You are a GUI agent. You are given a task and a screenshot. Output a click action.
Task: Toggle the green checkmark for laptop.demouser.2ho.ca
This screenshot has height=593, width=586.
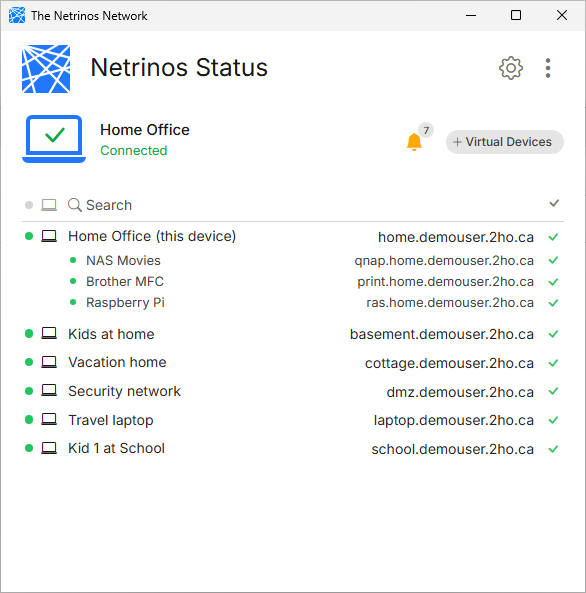coord(553,420)
